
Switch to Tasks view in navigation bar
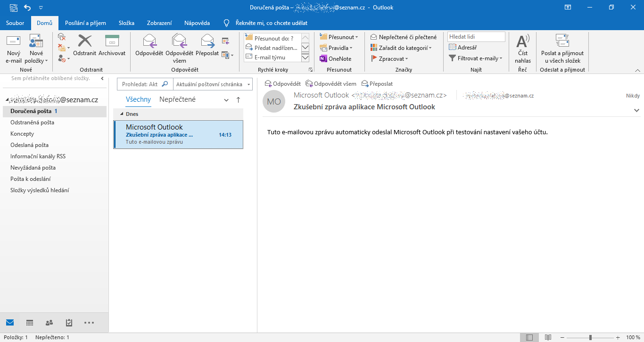(x=69, y=323)
